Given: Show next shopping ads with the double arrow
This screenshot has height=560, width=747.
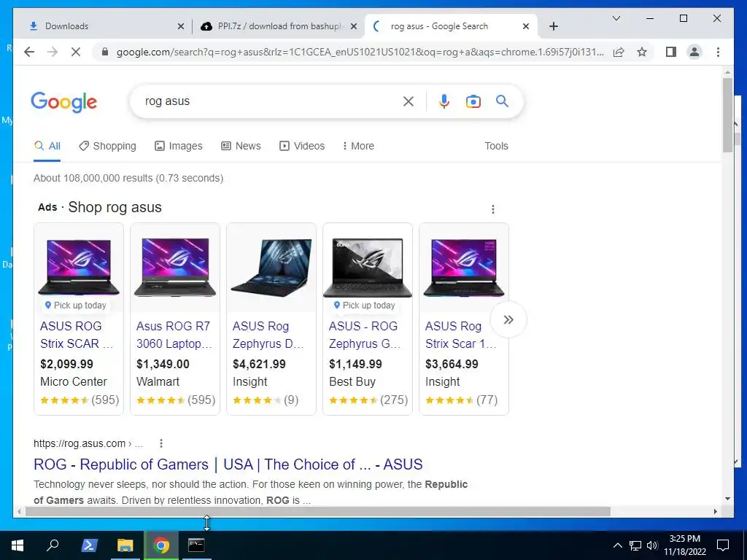Looking at the screenshot, I should [x=508, y=319].
